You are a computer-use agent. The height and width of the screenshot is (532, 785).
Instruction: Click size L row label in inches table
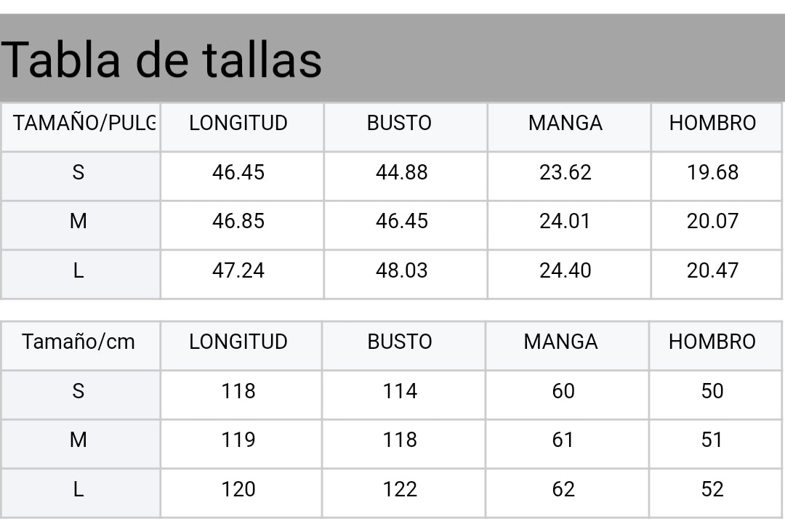tap(78, 270)
